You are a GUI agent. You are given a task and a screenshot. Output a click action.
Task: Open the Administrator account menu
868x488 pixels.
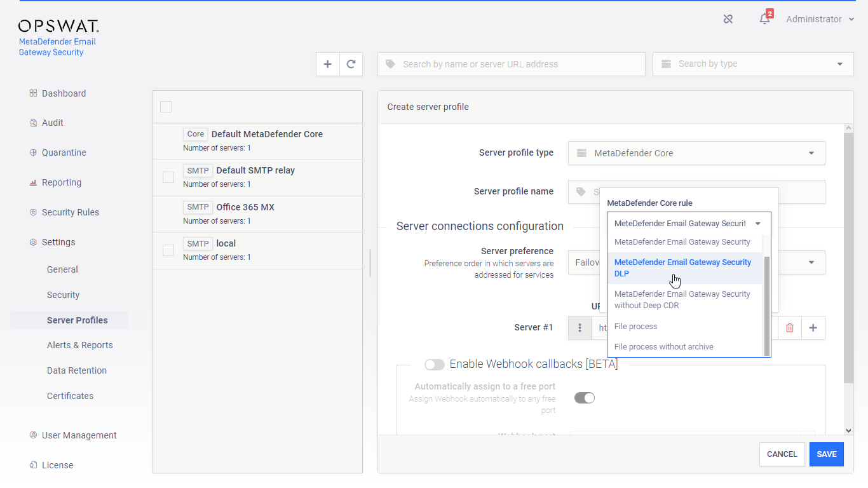click(x=820, y=19)
